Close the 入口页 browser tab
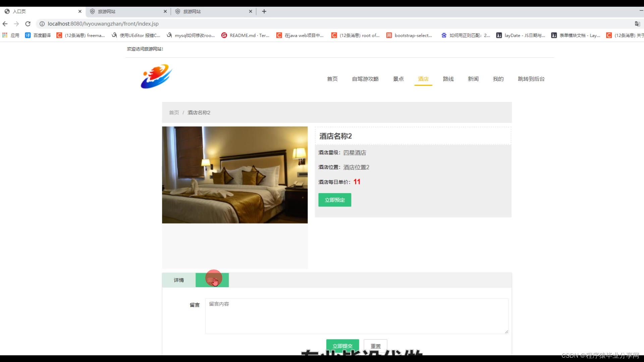This screenshot has height=362, width=644. [x=80, y=11]
